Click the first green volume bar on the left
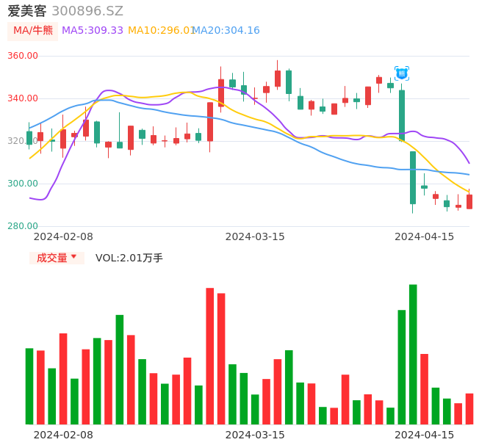The height and width of the screenshot is (445, 504). coord(29,386)
